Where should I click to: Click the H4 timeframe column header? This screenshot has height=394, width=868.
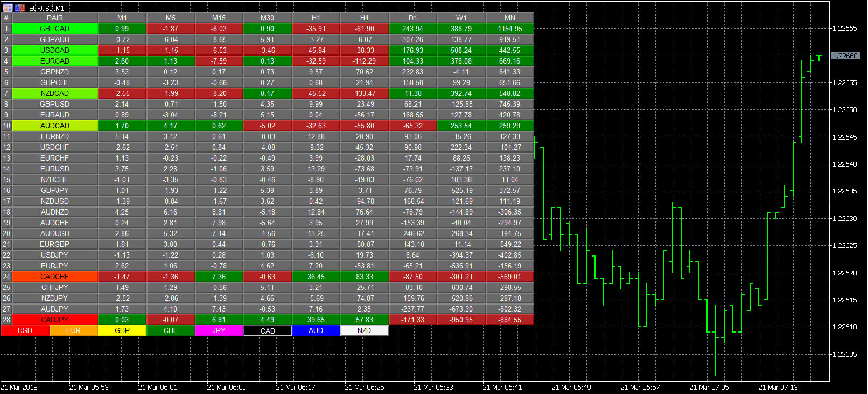point(365,18)
